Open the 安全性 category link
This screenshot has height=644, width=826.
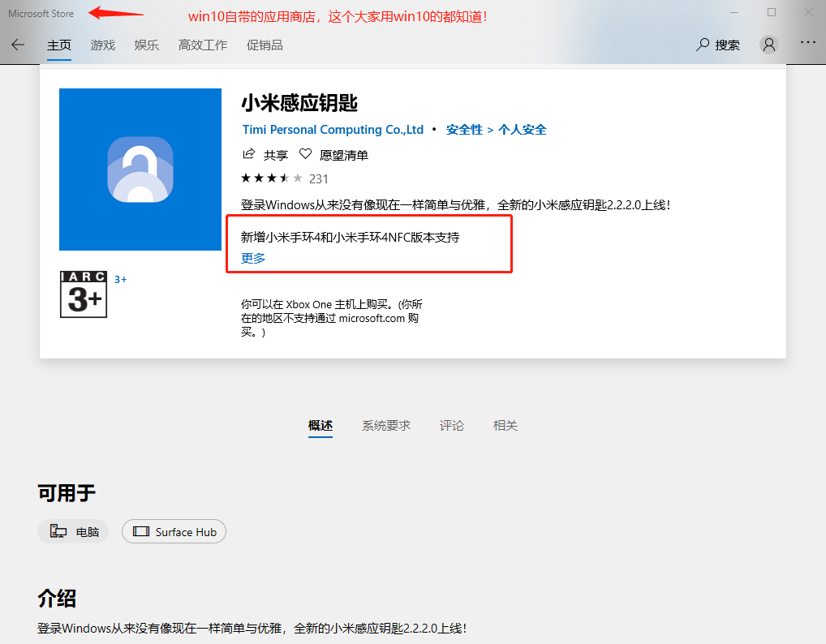click(464, 130)
